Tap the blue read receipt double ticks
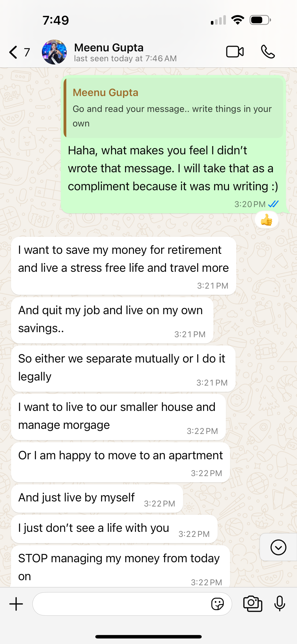Viewport: 297px width, 644px height. coord(273,204)
